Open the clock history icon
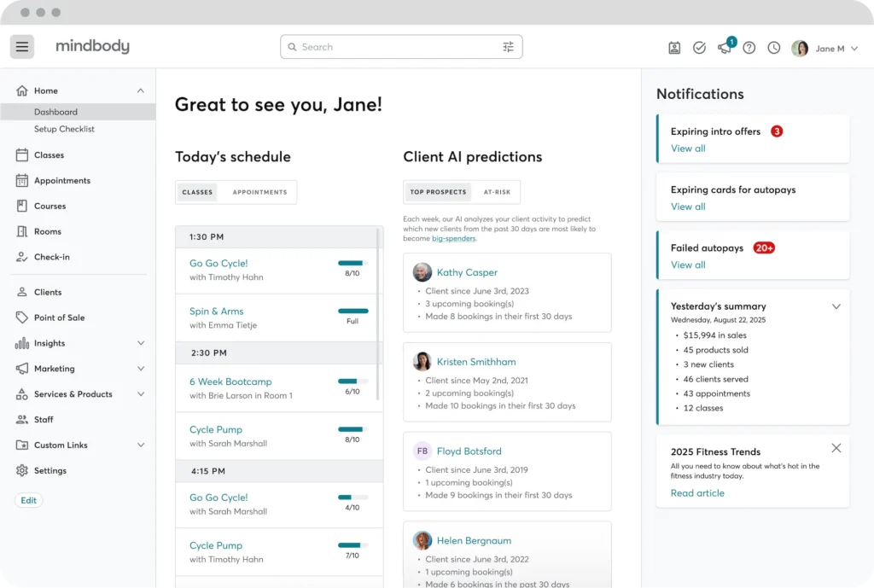 pos(773,48)
